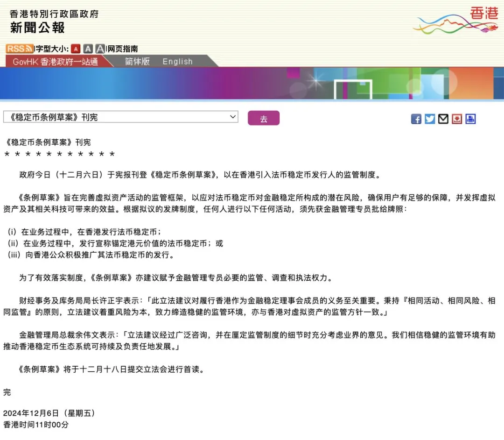The width and height of the screenshot is (504, 440).
Task: Expand the 《稳定币条例草案》刊宪 combo box arrow
Action: 233,117
